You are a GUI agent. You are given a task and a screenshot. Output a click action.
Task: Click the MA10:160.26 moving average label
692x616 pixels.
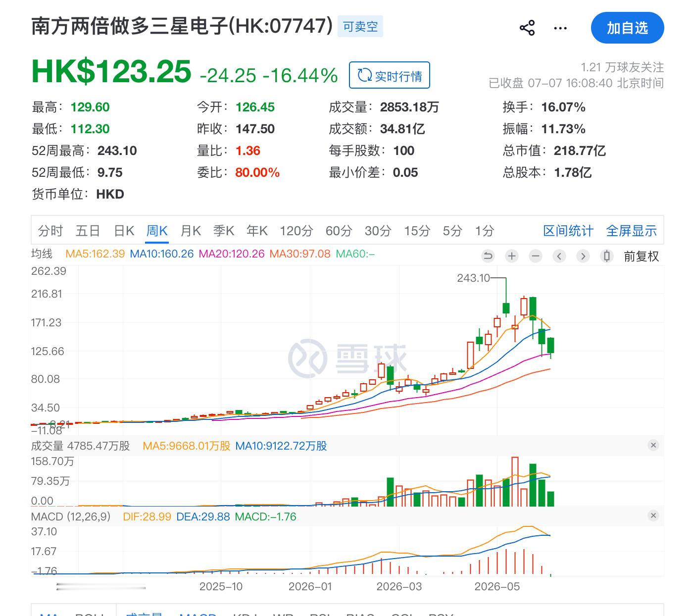pyautogui.click(x=161, y=254)
